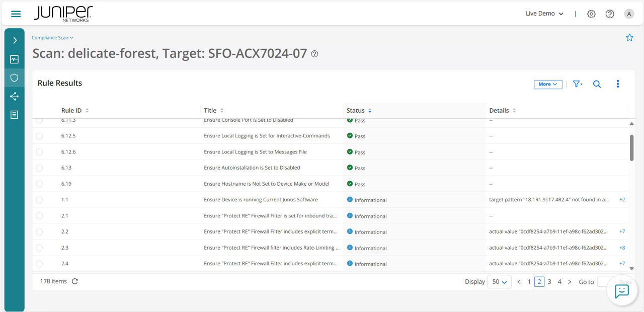Open search in the Rule Results table
This screenshot has width=644, height=312.
[597, 84]
